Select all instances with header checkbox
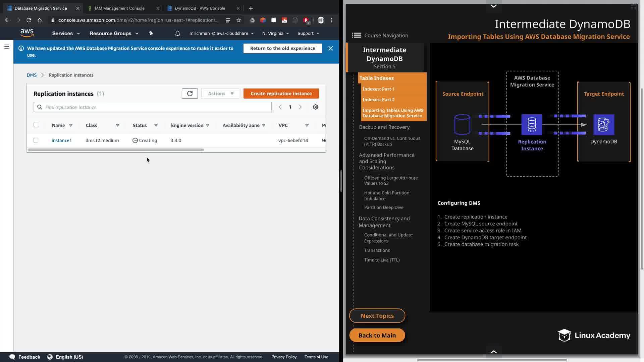644x362 pixels. pos(36,125)
